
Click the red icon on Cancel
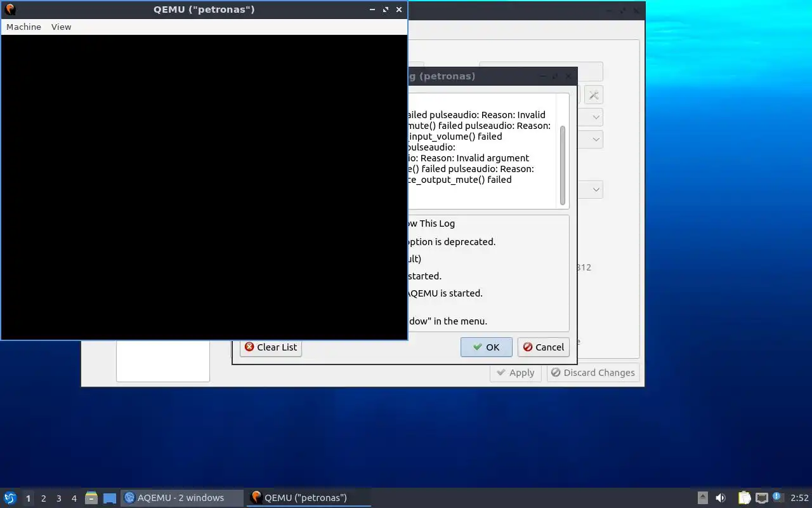pos(528,347)
